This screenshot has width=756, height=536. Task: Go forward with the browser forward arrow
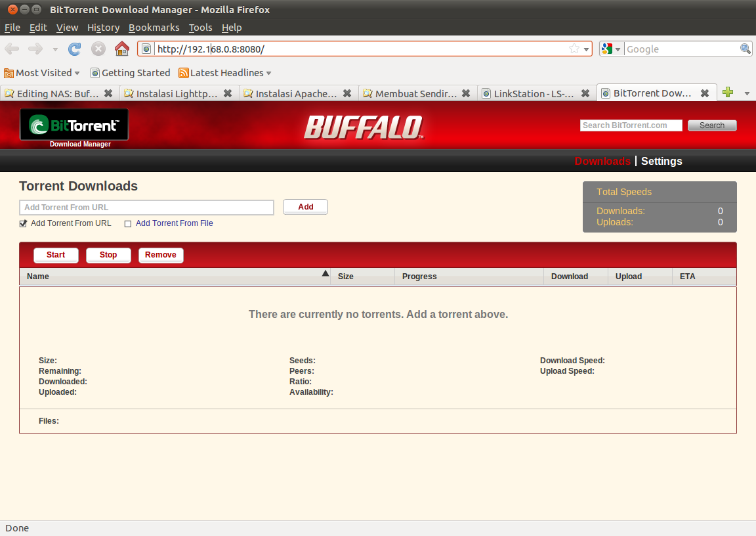coord(35,49)
